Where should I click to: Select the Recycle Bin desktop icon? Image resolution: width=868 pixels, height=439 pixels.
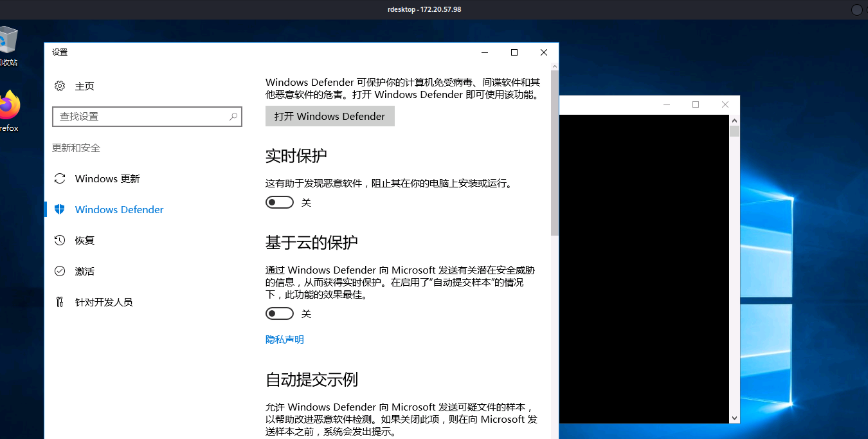tap(9, 42)
